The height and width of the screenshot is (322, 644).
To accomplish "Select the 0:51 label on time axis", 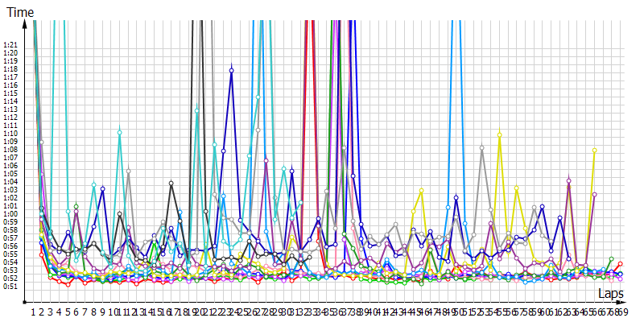I will pyautogui.click(x=10, y=287).
